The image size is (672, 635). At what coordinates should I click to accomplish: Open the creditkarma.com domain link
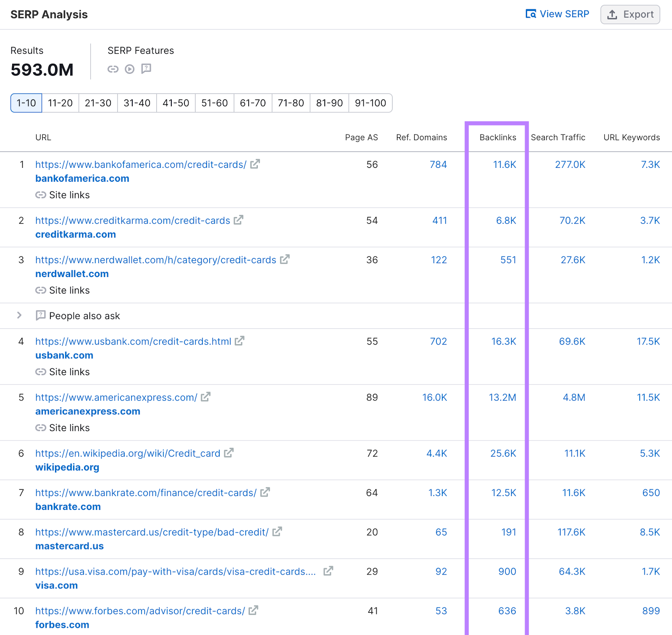point(76,234)
